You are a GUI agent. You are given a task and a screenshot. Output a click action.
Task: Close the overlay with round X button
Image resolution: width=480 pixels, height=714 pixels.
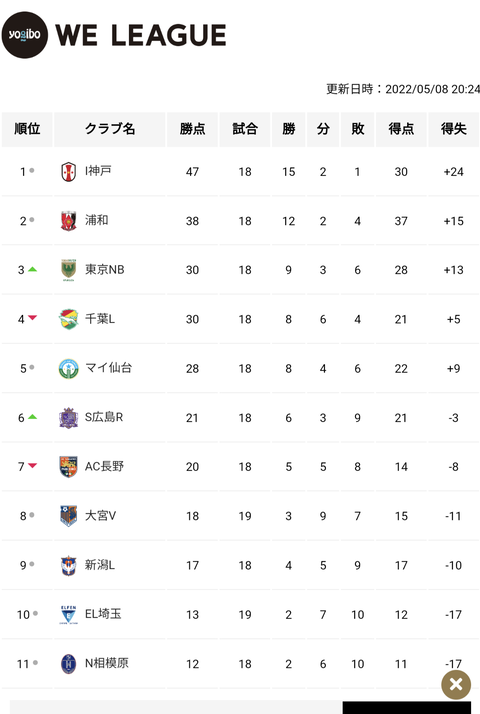(456, 684)
